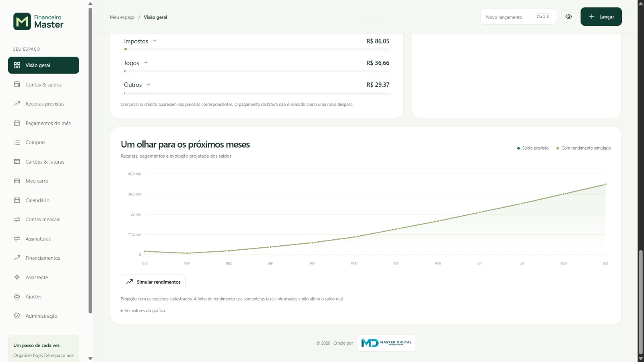Click the Meu carro car icon
Screen dimensions: 644x362
pyautogui.click(x=17, y=181)
